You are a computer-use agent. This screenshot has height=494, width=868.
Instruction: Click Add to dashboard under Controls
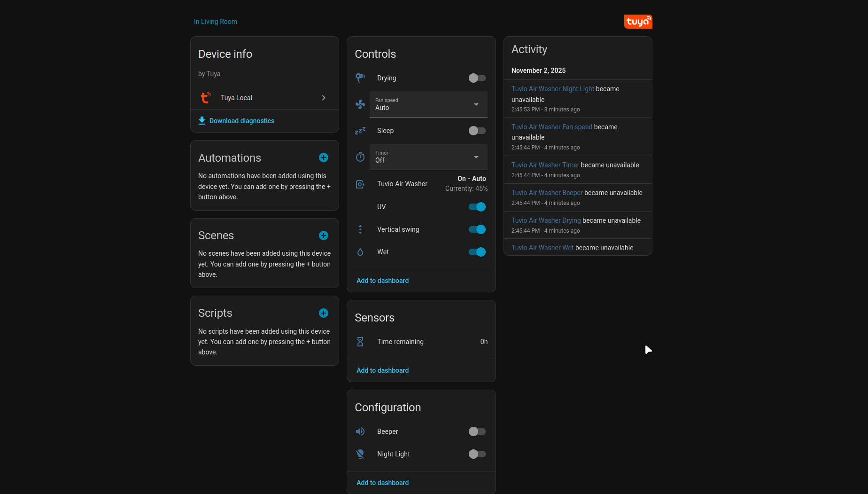[x=382, y=281]
